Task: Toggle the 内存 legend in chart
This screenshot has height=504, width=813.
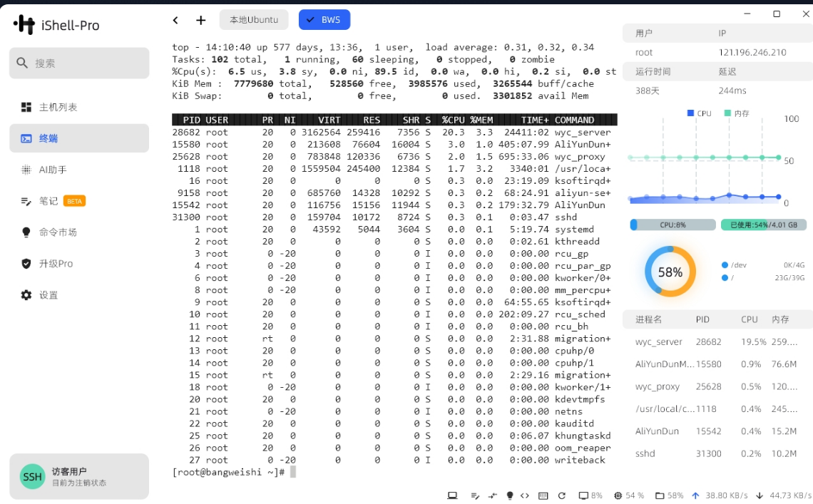Action: pyautogui.click(x=737, y=113)
